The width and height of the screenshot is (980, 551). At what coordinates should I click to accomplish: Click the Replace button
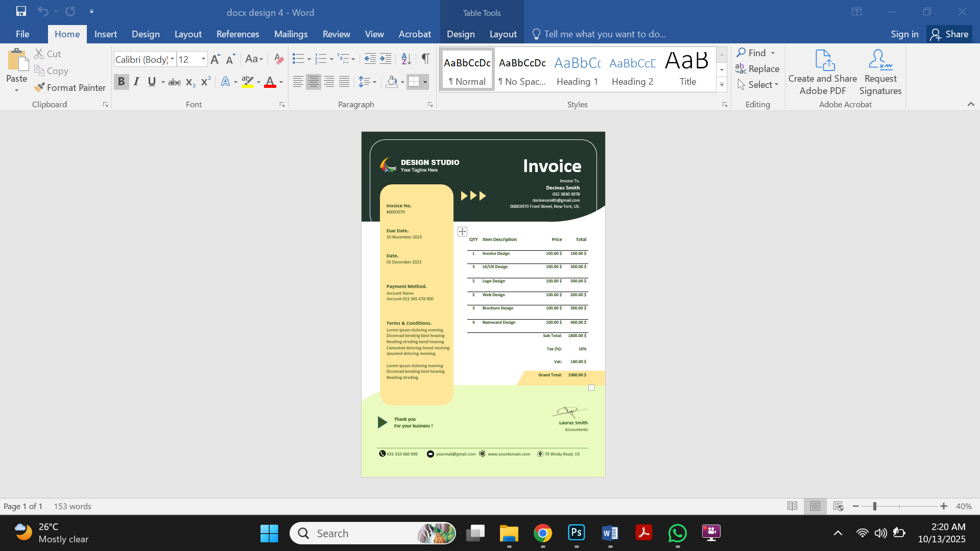(x=757, y=69)
